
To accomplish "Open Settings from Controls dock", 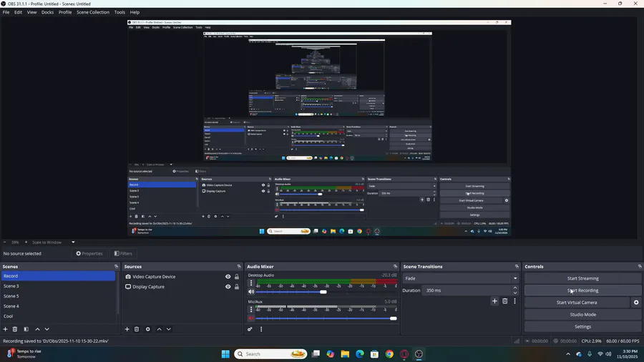I will tap(582, 327).
